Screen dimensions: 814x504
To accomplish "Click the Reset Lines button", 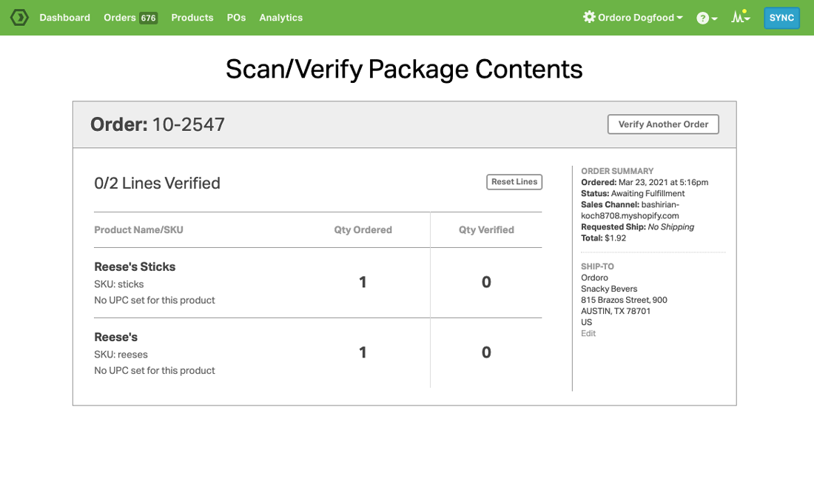I will (514, 182).
